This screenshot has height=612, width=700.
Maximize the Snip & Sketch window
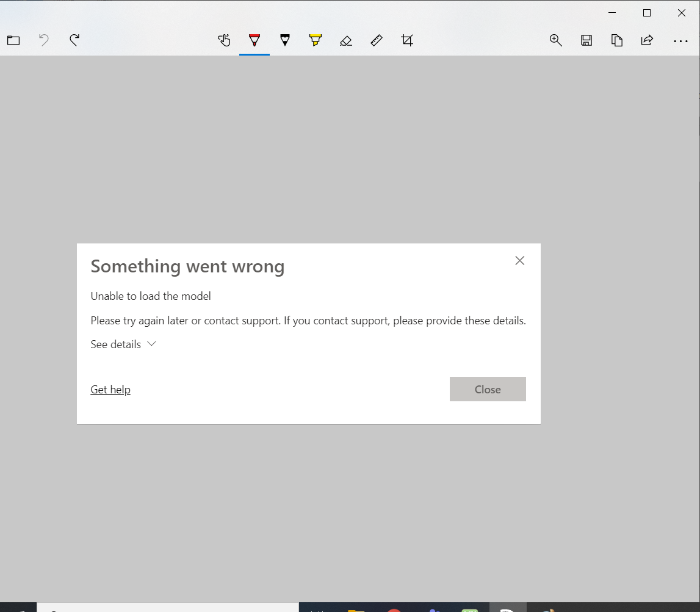646,12
